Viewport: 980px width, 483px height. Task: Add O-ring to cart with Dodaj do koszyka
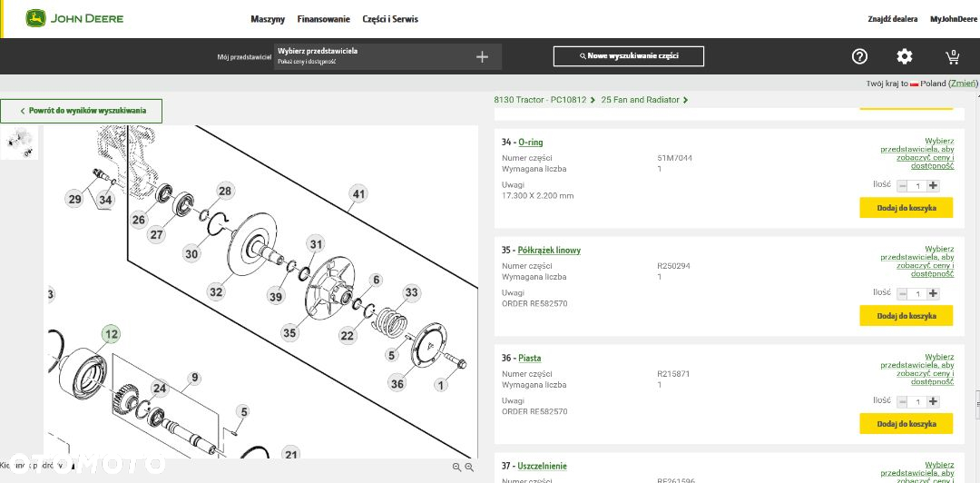tap(906, 208)
